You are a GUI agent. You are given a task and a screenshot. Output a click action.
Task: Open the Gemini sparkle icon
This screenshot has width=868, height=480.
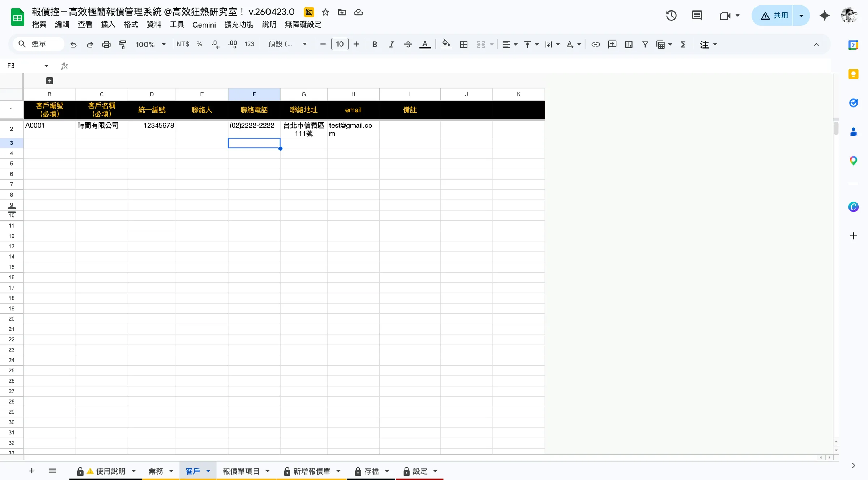click(824, 16)
